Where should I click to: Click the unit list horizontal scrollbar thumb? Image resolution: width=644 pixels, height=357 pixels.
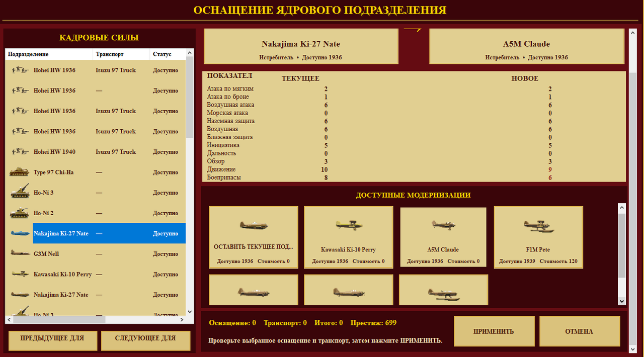click(59, 319)
